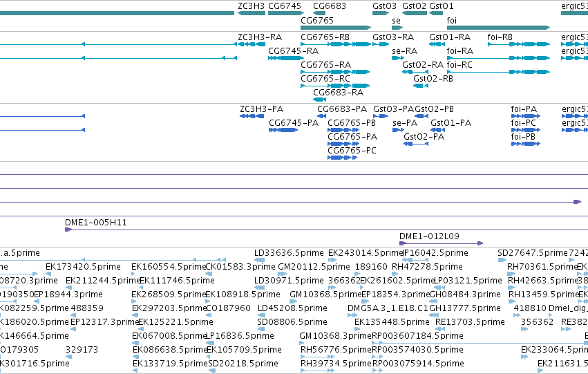This screenshot has width=588, height=374.
Task: Click the foi-RA transcript label
Action: [x=460, y=51]
